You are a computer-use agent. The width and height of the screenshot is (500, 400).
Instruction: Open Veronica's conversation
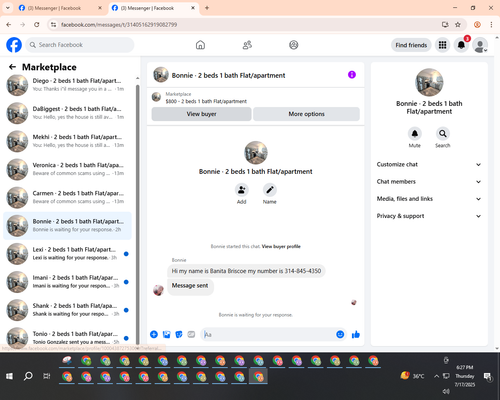(x=67, y=169)
